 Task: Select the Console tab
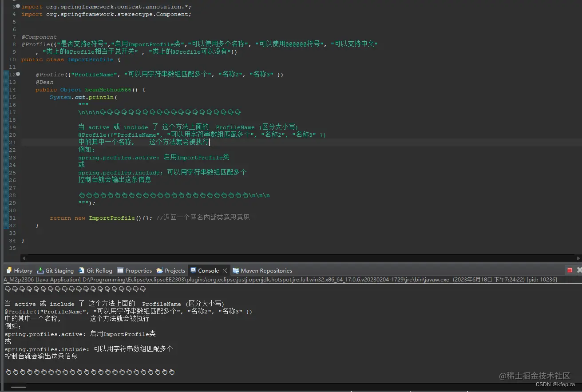[208, 270]
